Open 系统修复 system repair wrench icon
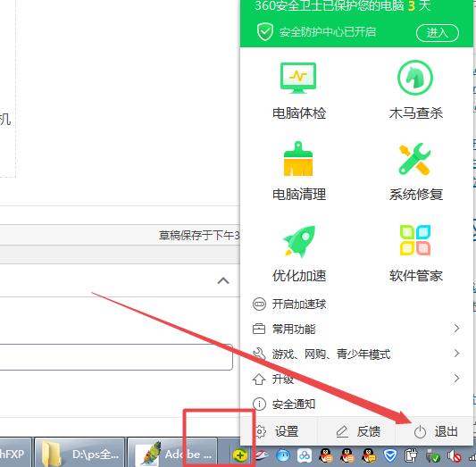The height and width of the screenshot is (467, 476). click(x=414, y=159)
